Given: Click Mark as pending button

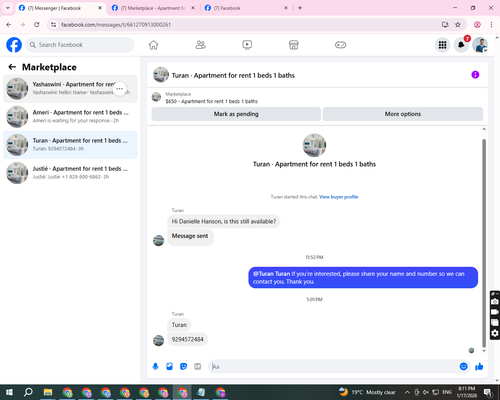Looking at the screenshot, I should (236, 114).
